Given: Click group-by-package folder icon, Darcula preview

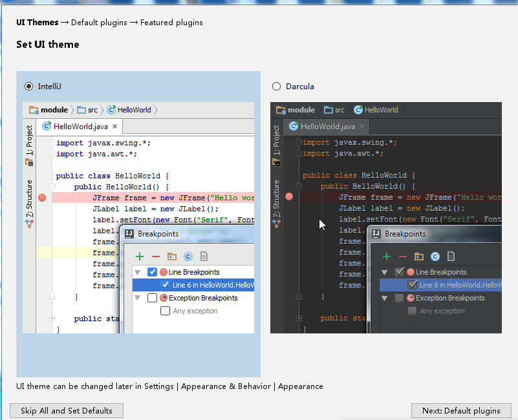Looking at the screenshot, I should click(419, 257).
